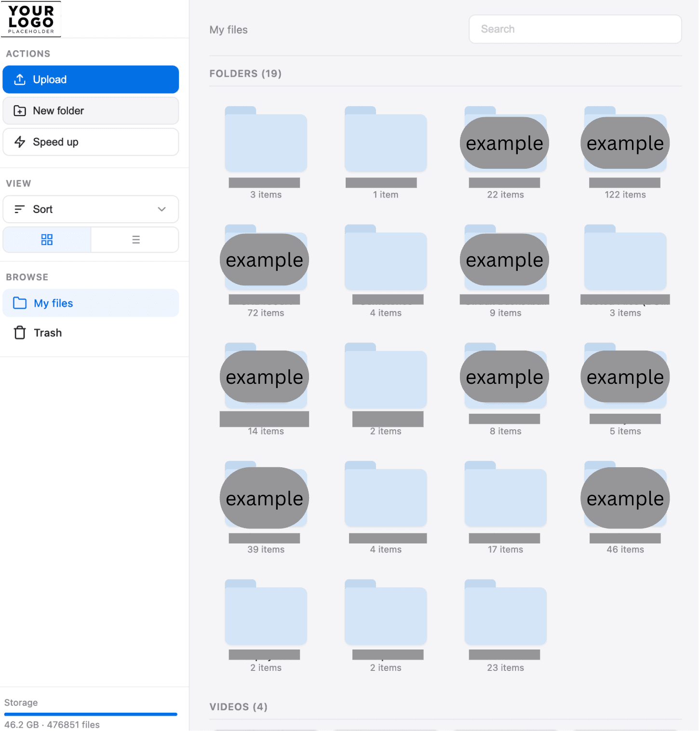Open the folder with 9 items
The image size is (700, 731).
pyautogui.click(x=505, y=258)
